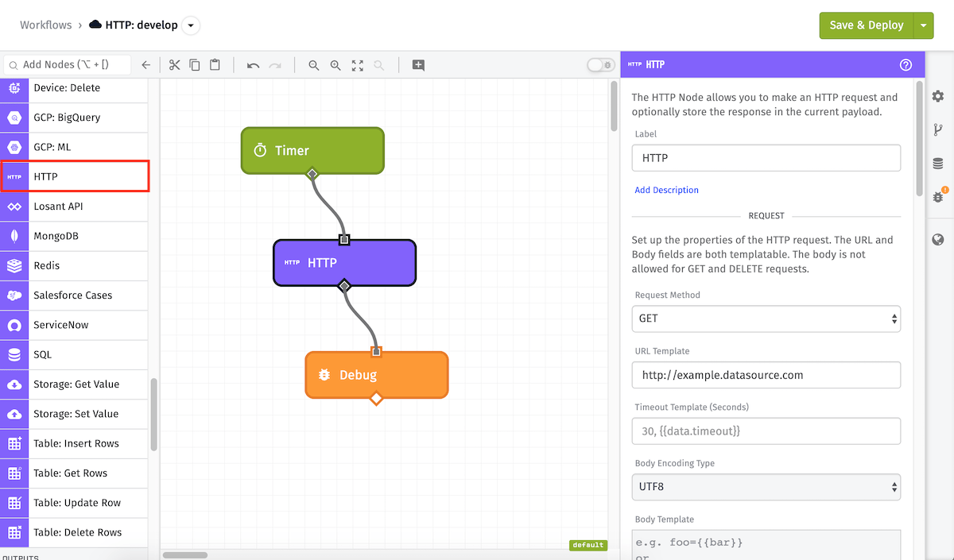Open the versions branch icon
The image size is (954, 560).
coord(938,129)
